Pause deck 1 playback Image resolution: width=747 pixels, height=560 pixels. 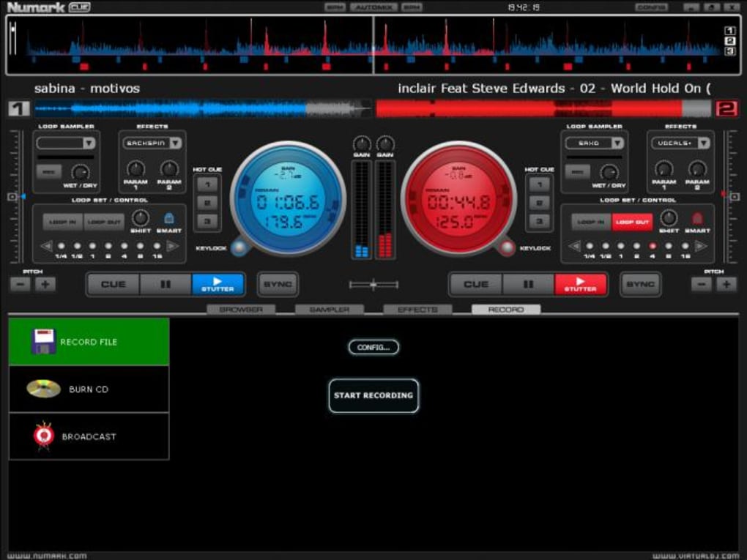point(166,284)
